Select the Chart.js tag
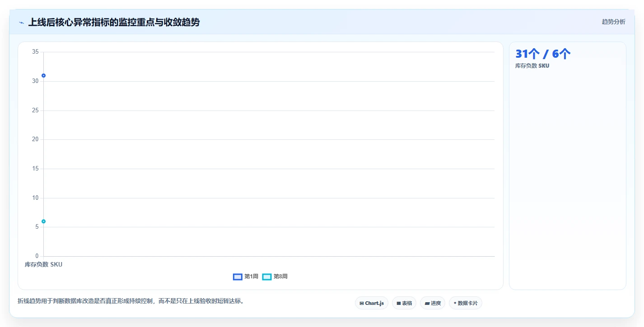The image size is (644, 327). [372, 303]
